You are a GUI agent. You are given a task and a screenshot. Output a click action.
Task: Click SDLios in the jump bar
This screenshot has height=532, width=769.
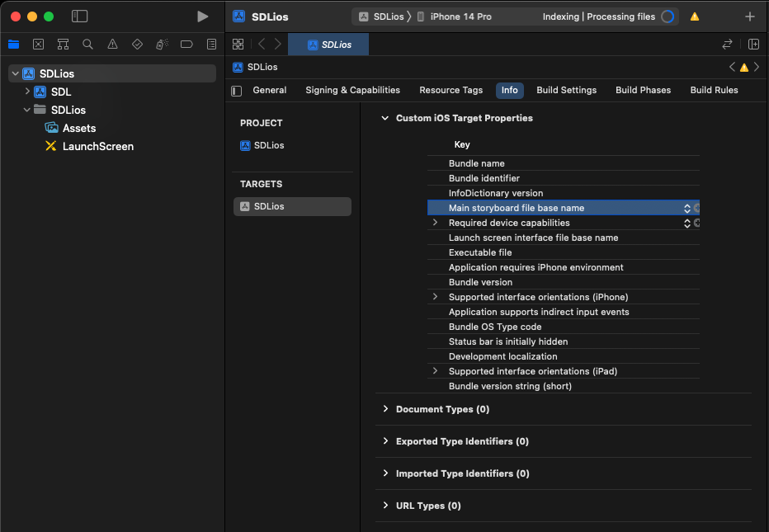(x=255, y=67)
